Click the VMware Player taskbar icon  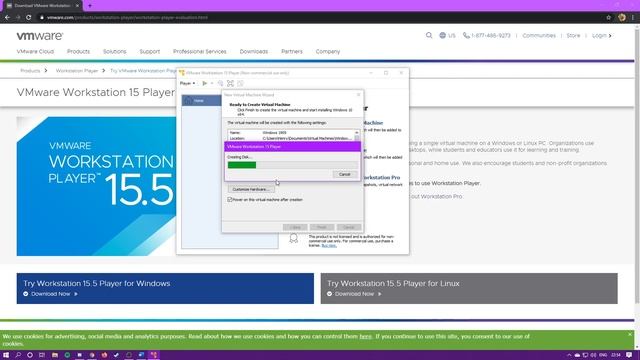pyautogui.click(x=154, y=355)
